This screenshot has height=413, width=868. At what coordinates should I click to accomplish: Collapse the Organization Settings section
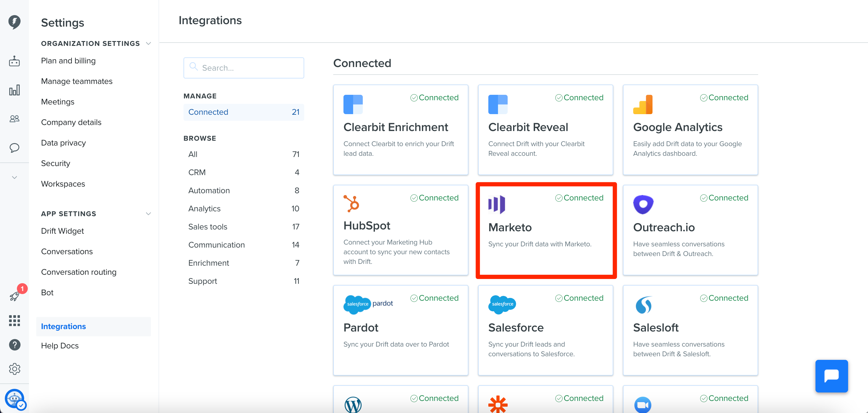pyautogui.click(x=148, y=43)
